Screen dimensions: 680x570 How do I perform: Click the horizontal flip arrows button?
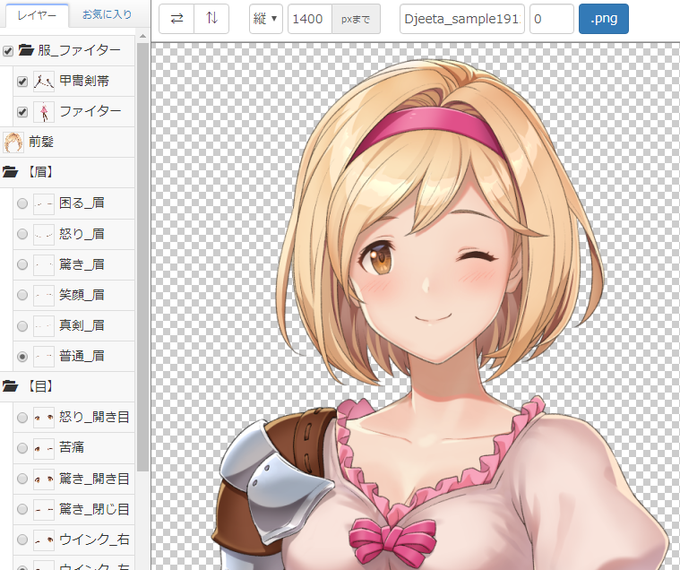(177, 19)
